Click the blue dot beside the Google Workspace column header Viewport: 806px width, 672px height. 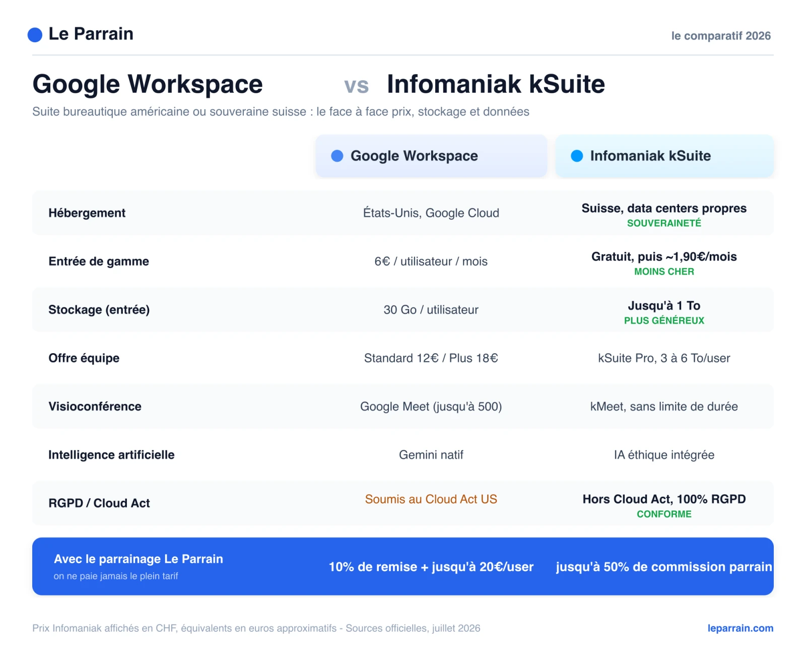[x=337, y=156]
